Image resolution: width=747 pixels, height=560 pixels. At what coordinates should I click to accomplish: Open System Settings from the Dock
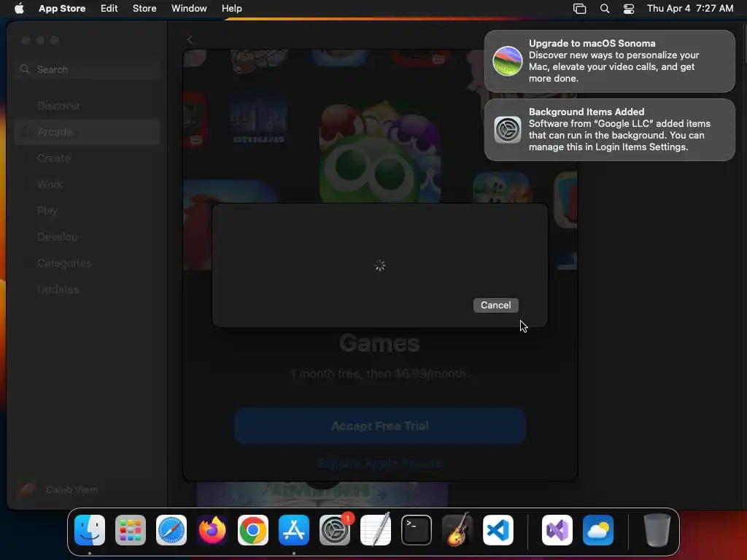coord(335,530)
